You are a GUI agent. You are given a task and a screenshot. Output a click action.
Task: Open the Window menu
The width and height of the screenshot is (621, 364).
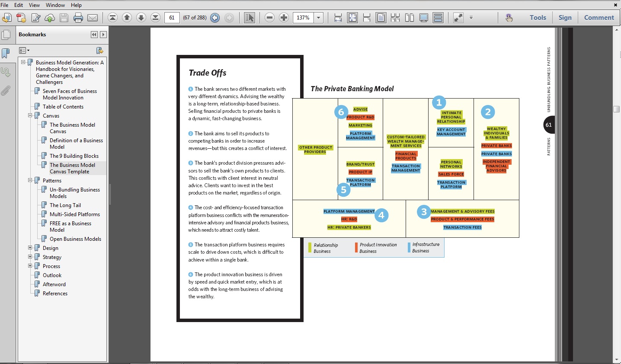point(55,5)
